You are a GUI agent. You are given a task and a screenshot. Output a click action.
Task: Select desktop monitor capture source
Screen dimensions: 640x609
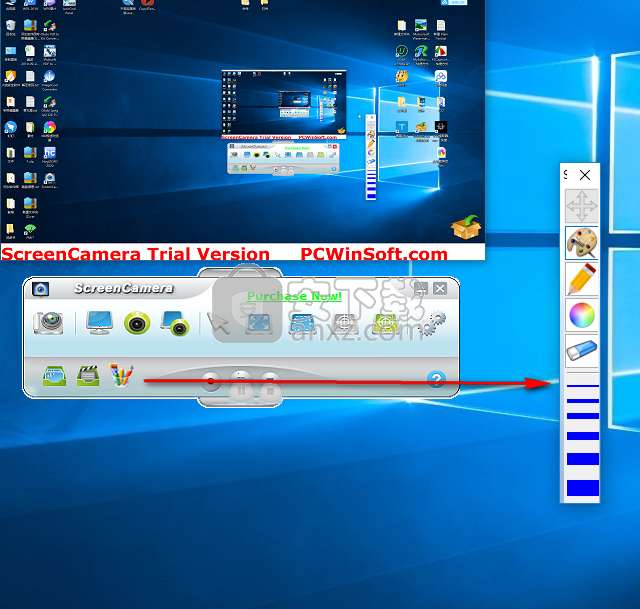coord(99,322)
